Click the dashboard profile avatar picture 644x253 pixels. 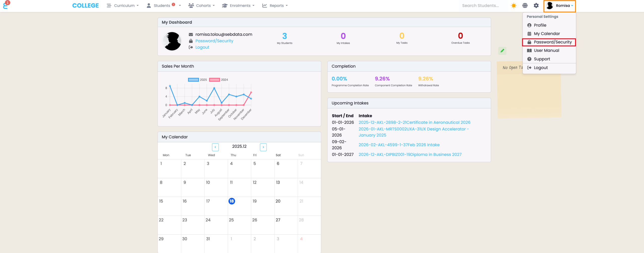tap(172, 41)
